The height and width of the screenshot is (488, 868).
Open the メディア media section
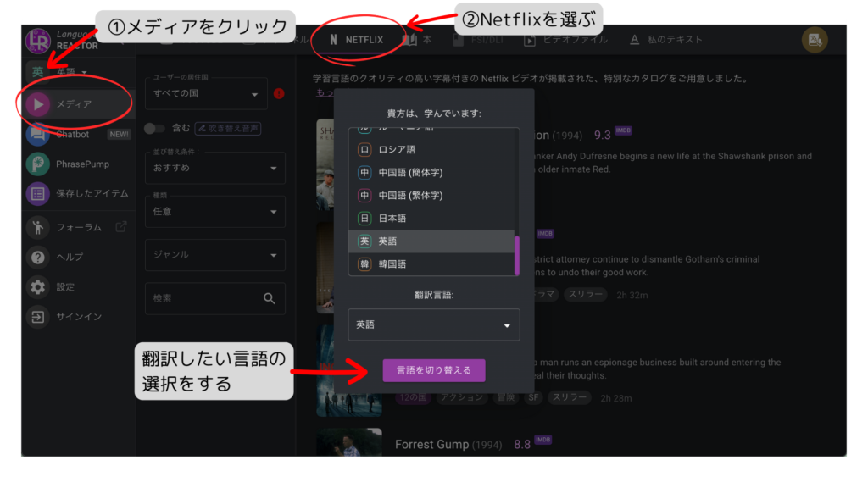coord(77,104)
